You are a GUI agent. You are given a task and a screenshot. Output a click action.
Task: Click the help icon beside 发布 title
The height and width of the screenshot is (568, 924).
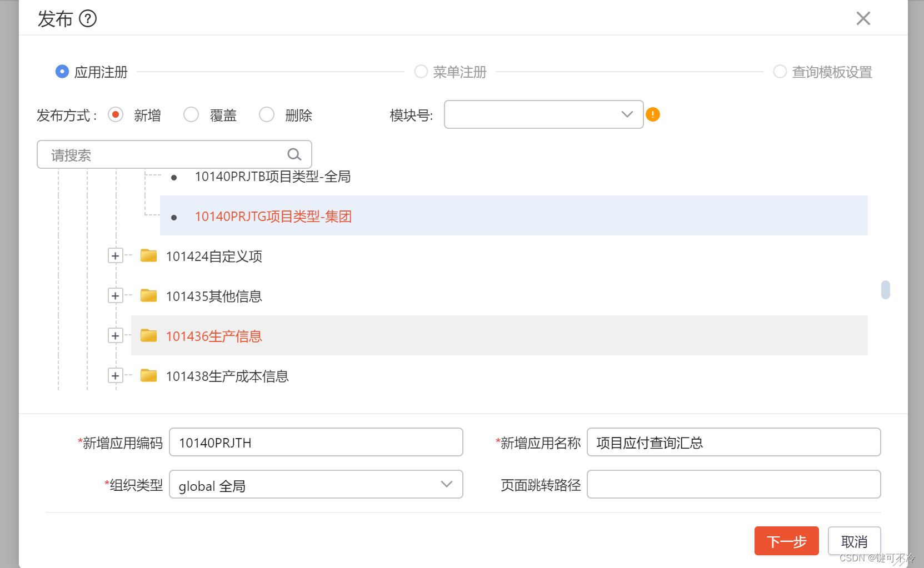87,19
